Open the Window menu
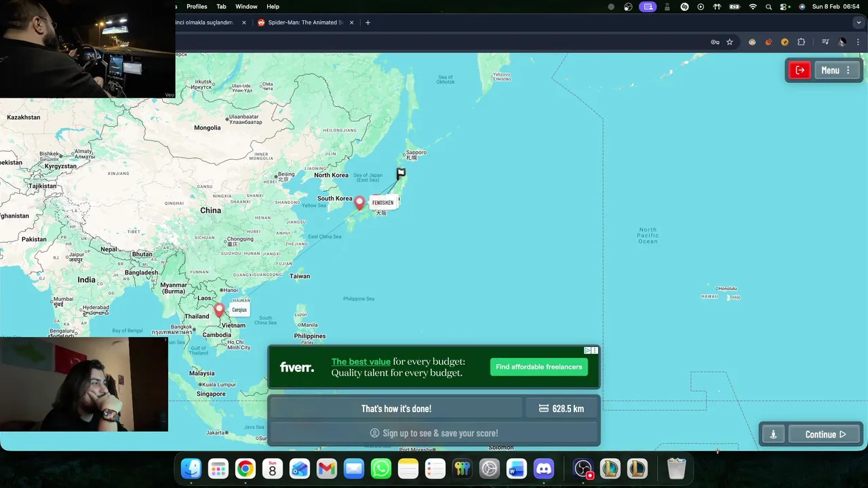 (x=246, y=7)
